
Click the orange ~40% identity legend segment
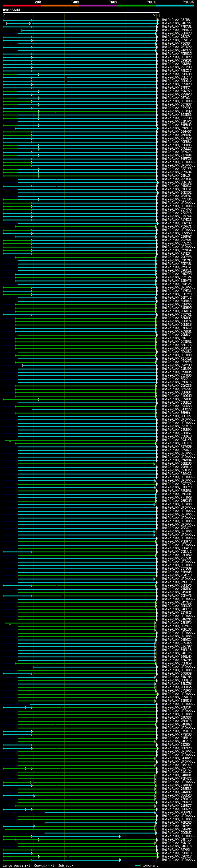pyautogui.click(x=60, y=6)
